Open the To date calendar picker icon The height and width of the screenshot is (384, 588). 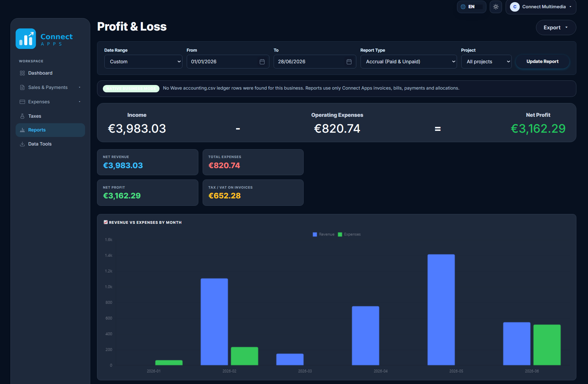(x=349, y=62)
